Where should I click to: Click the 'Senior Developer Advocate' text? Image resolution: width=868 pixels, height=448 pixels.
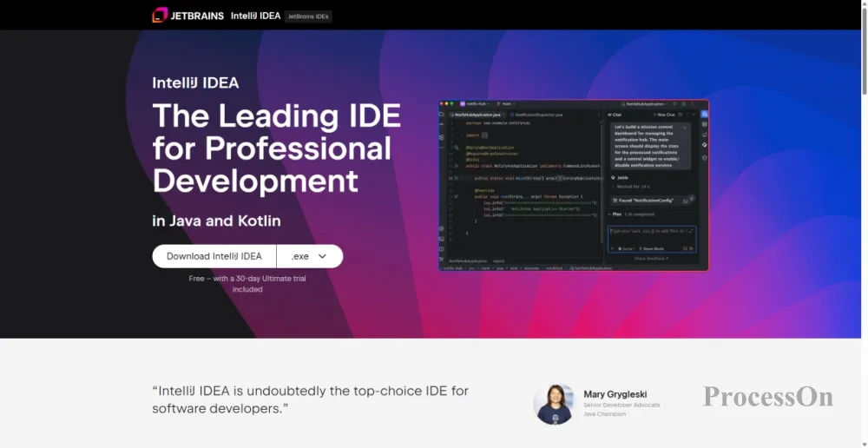pos(621,405)
